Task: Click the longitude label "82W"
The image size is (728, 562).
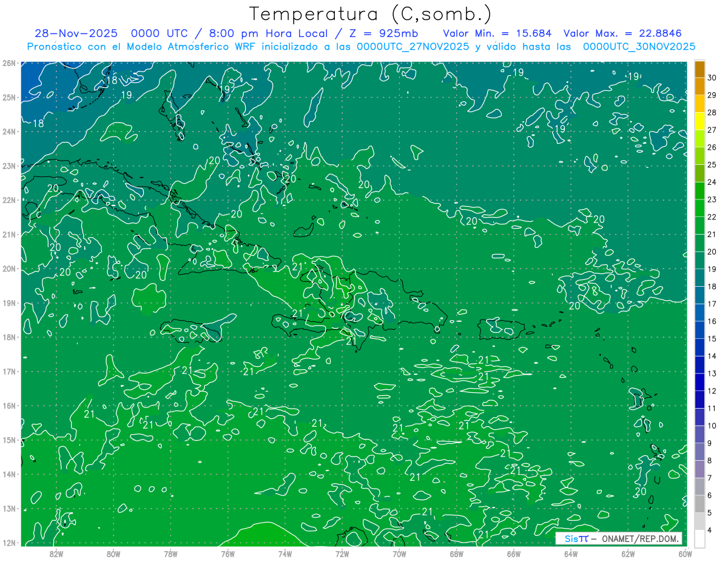Action: coord(56,554)
